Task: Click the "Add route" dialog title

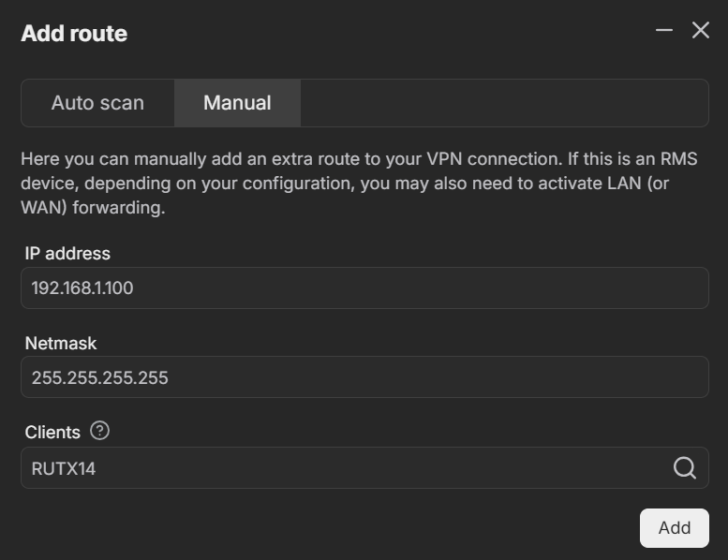Action: 74,34
